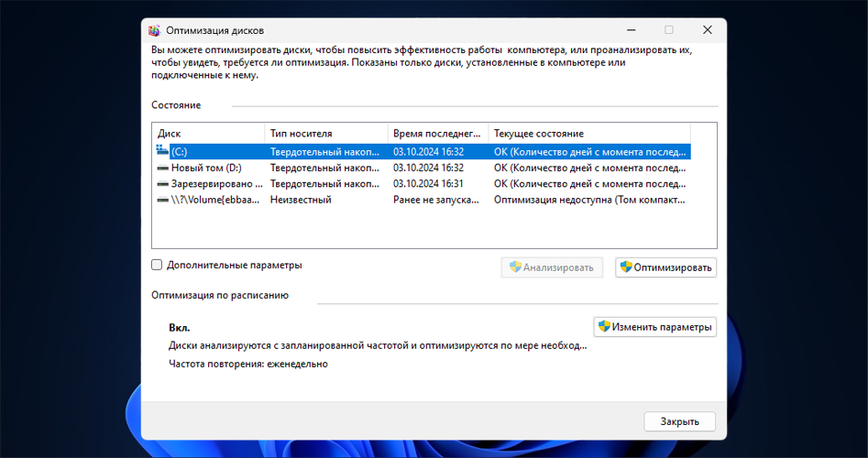Click Твердотельный накоп... in the (C:) row

click(325, 151)
